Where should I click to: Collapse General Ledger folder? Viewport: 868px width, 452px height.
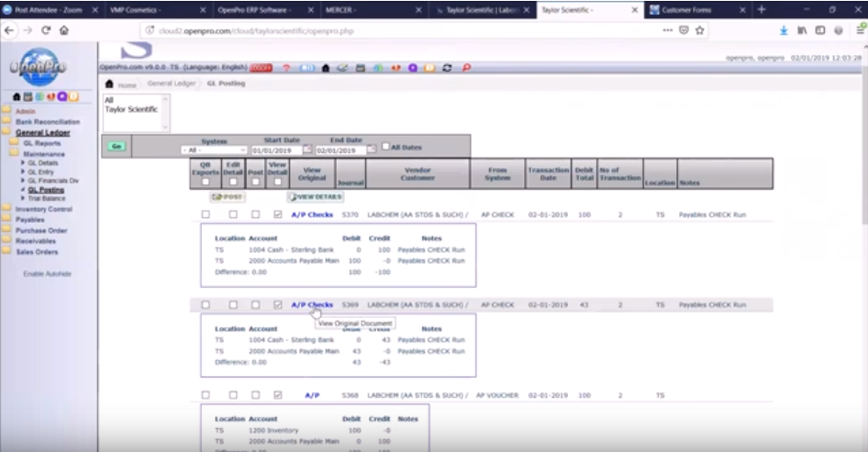pyautogui.click(x=6, y=132)
